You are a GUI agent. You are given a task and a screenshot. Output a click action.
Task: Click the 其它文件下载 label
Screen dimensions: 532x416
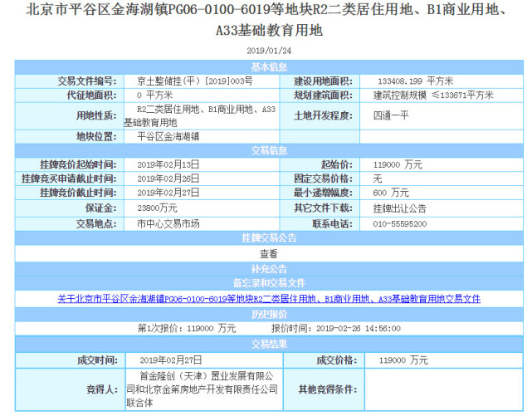323,208
